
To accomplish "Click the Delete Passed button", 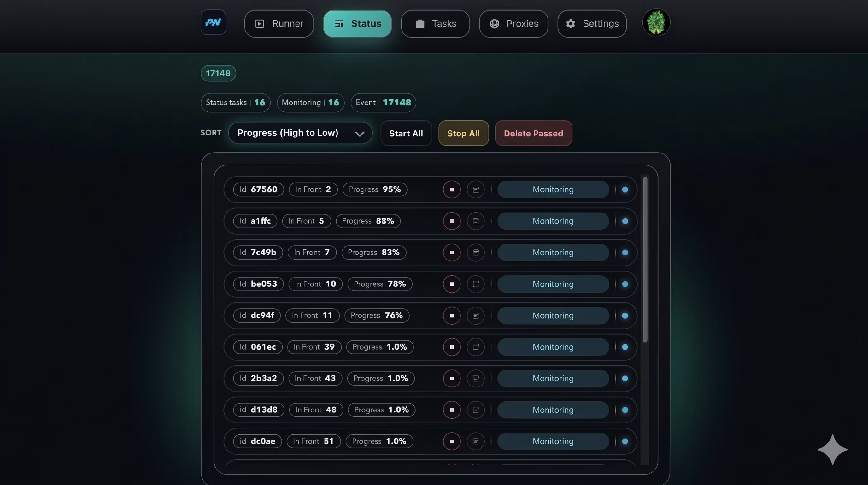I will 533,133.
